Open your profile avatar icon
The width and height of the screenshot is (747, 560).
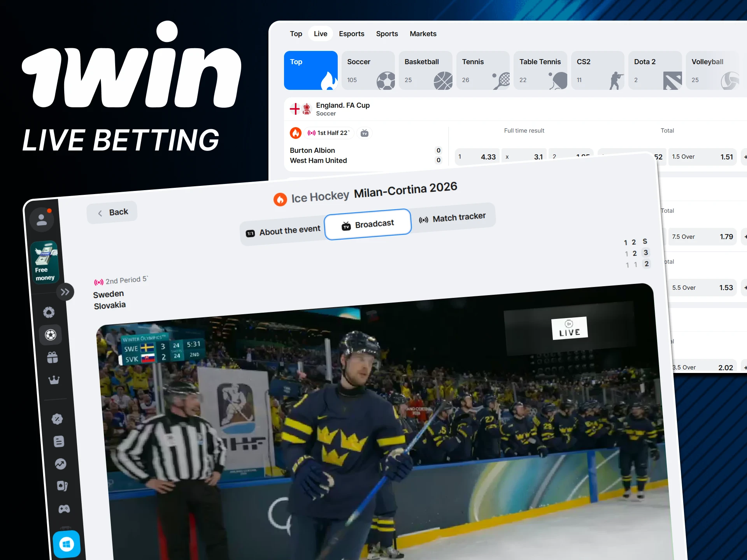(42, 219)
